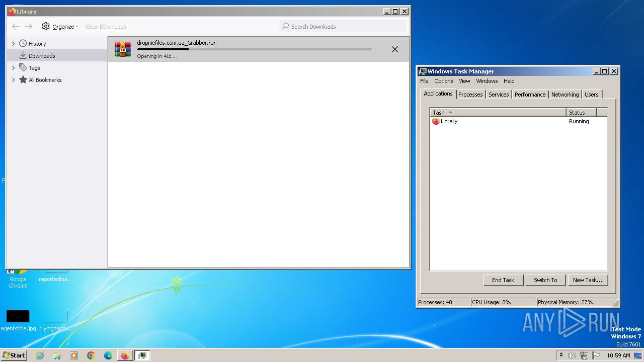Open Task Manager View menu

(x=464, y=81)
